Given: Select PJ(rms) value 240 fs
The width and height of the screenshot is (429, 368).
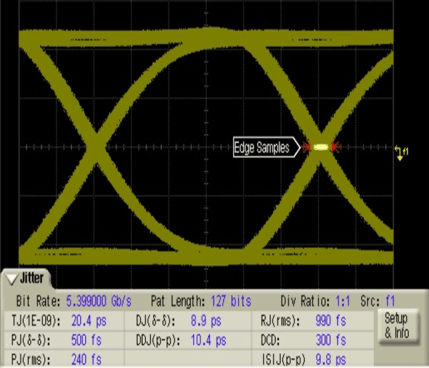Looking at the screenshot, I should (86, 360).
